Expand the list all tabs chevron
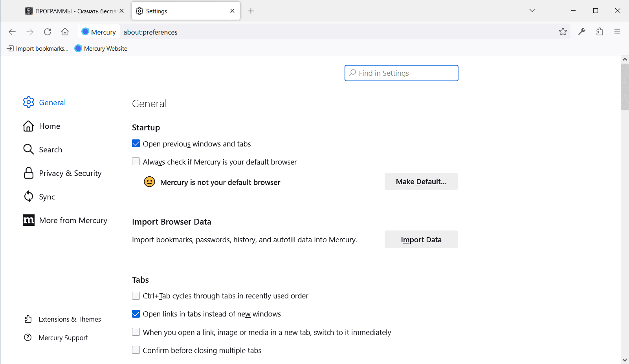Screen dimensions: 629x364 click(532, 11)
